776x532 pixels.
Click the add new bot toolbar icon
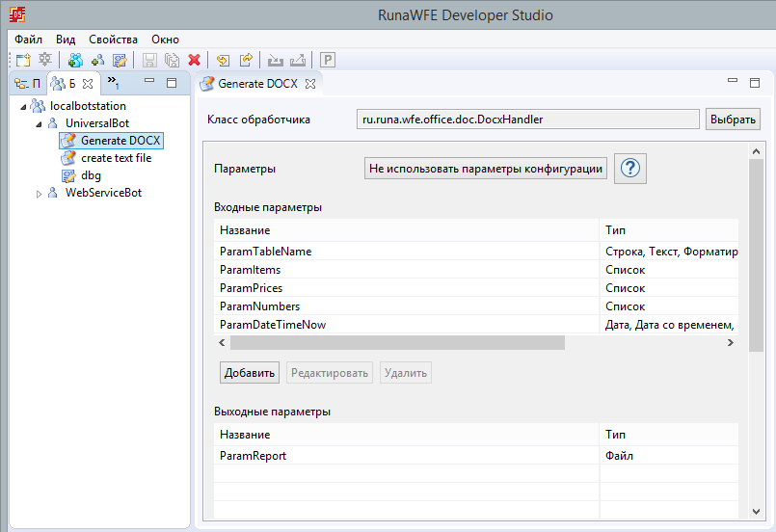[97, 60]
